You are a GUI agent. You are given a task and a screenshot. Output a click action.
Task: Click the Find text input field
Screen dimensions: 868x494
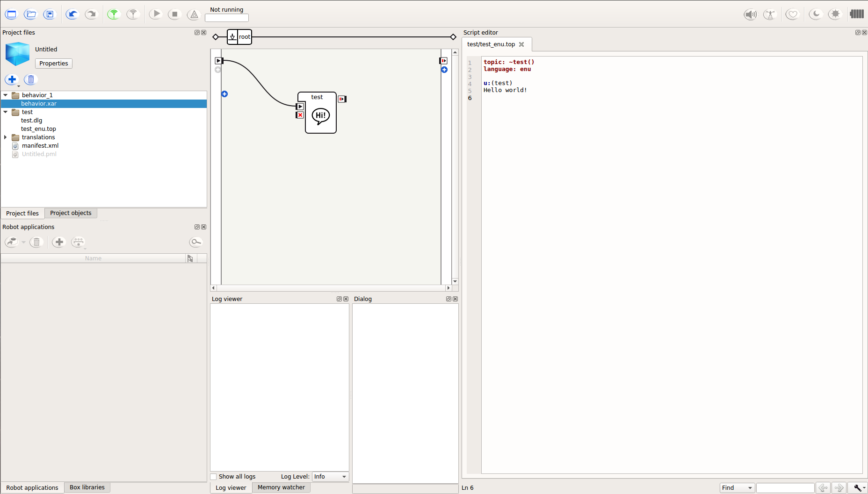point(785,488)
